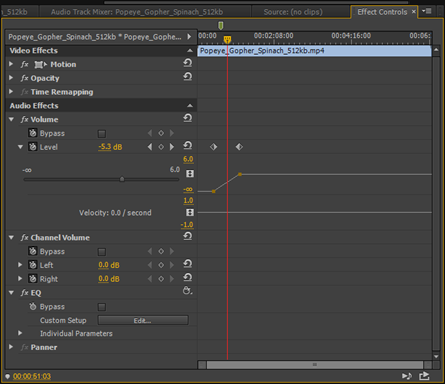The width and height of the screenshot is (445, 384).
Task: Collapse the Audio Effects section
Action: (x=190, y=106)
